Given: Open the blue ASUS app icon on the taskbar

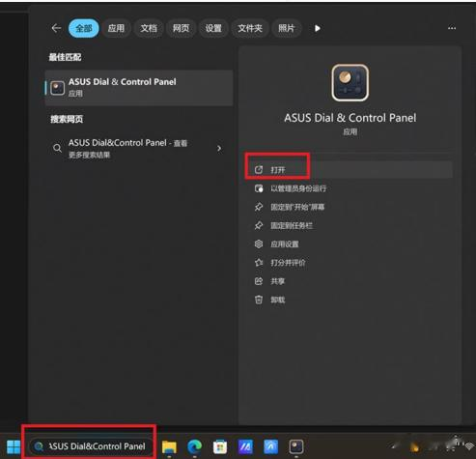Looking at the screenshot, I should pos(270,446).
